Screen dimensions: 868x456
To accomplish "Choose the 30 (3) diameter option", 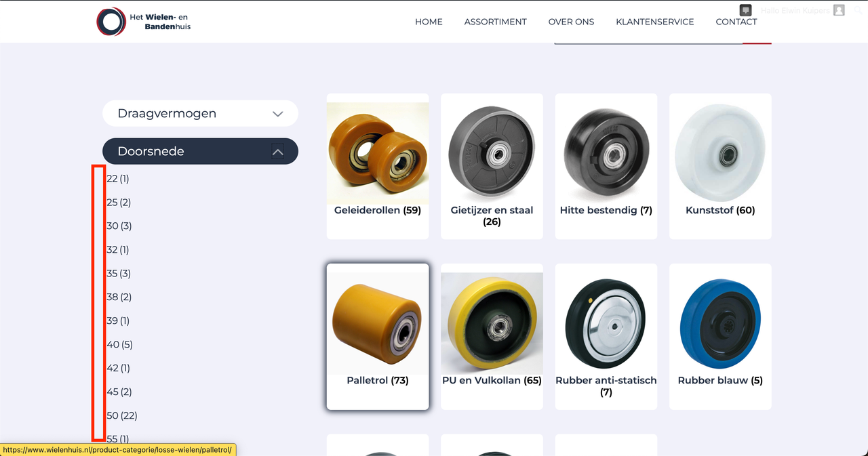I will coord(119,226).
